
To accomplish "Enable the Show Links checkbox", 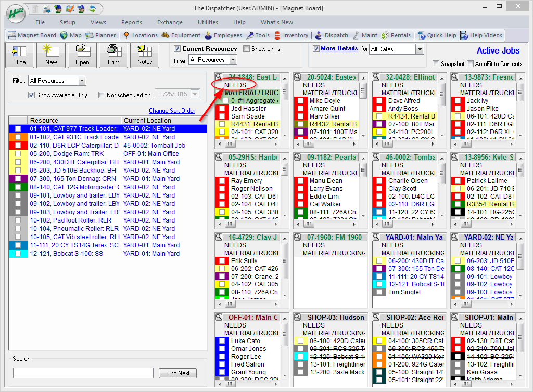I will [247, 49].
